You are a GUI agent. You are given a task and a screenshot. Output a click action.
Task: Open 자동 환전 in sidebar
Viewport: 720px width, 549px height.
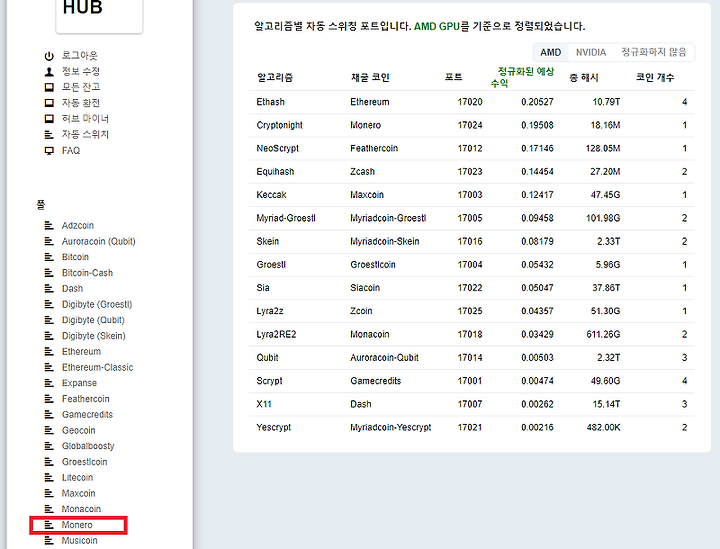point(81,103)
